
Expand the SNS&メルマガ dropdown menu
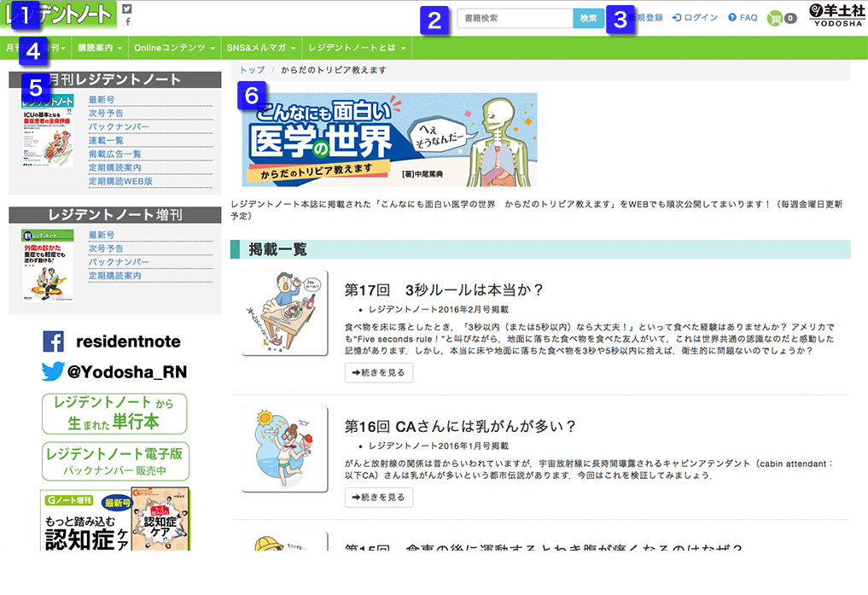pos(261,48)
